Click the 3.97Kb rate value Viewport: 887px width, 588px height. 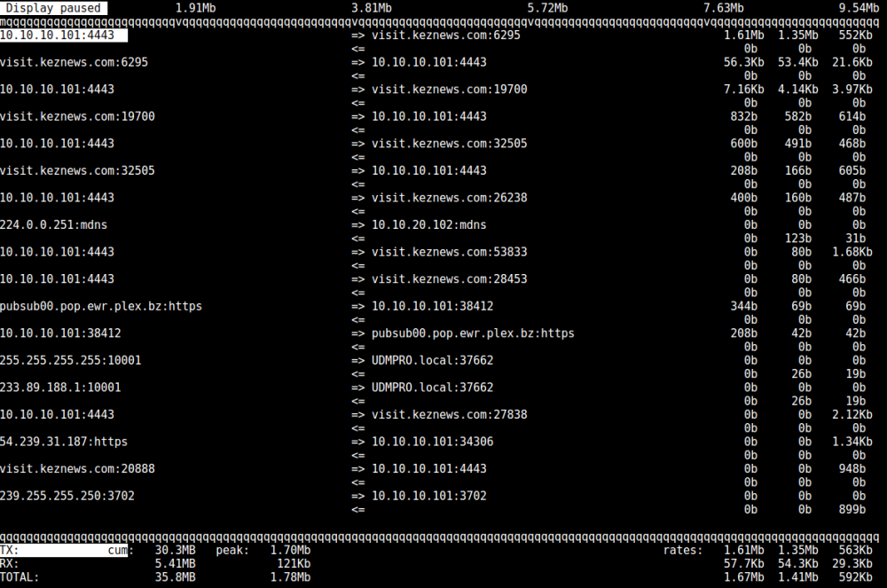click(x=852, y=90)
